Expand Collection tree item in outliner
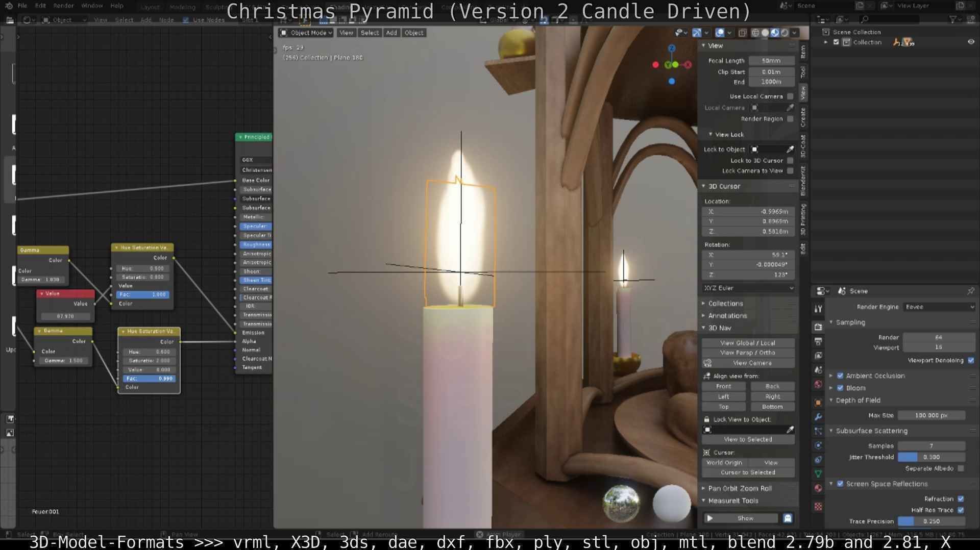Image resolution: width=980 pixels, height=550 pixels. (x=826, y=42)
